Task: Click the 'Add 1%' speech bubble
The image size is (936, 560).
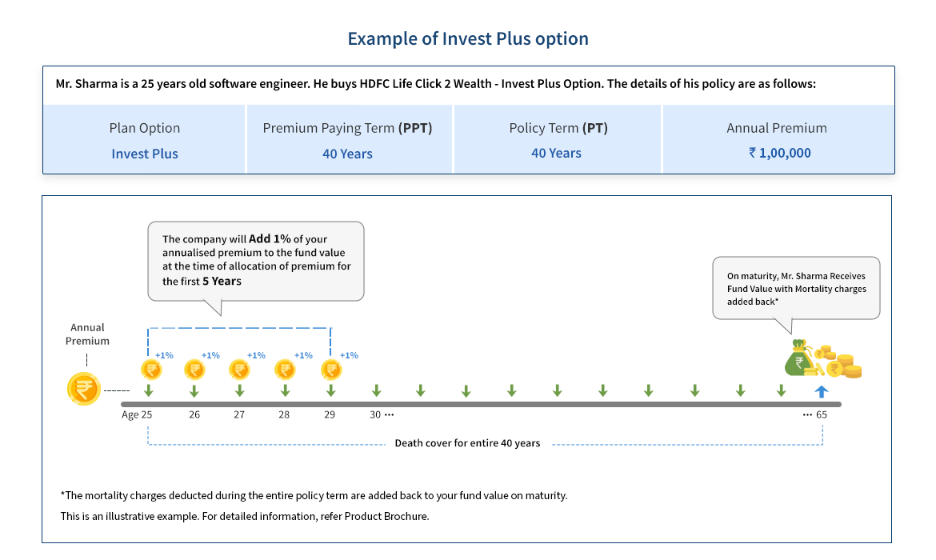Action: [255, 260]
